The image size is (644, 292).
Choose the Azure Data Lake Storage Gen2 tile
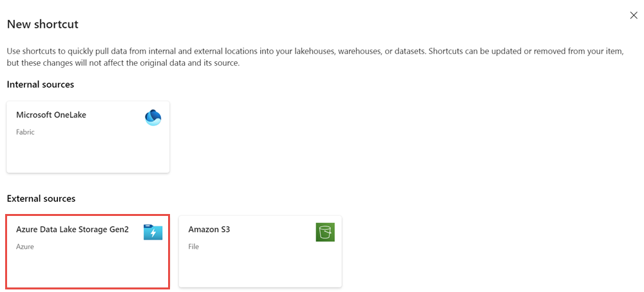pos(88,251)
